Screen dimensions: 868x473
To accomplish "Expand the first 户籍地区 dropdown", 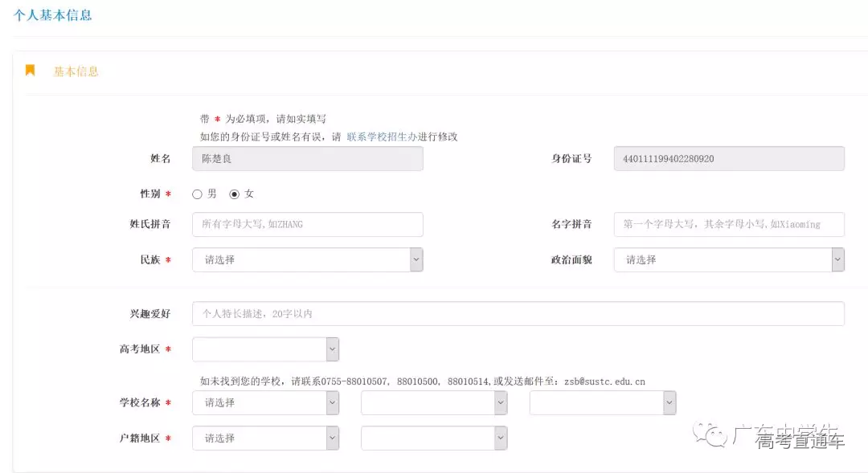I will (265, 438).
